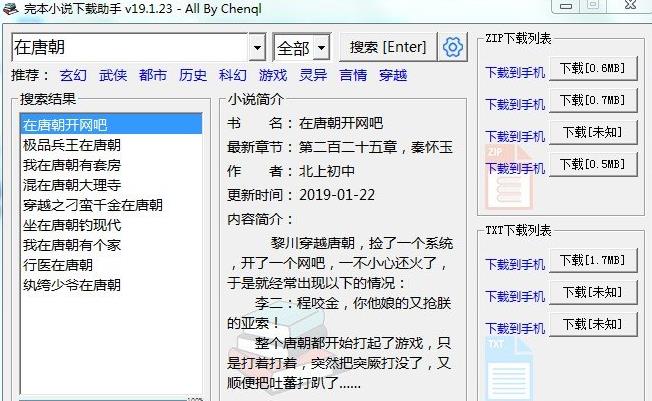The height and width of the screenshot is (401, 652).
Task: Select the 玄幻 recommended genre
Action: [73, 75]
